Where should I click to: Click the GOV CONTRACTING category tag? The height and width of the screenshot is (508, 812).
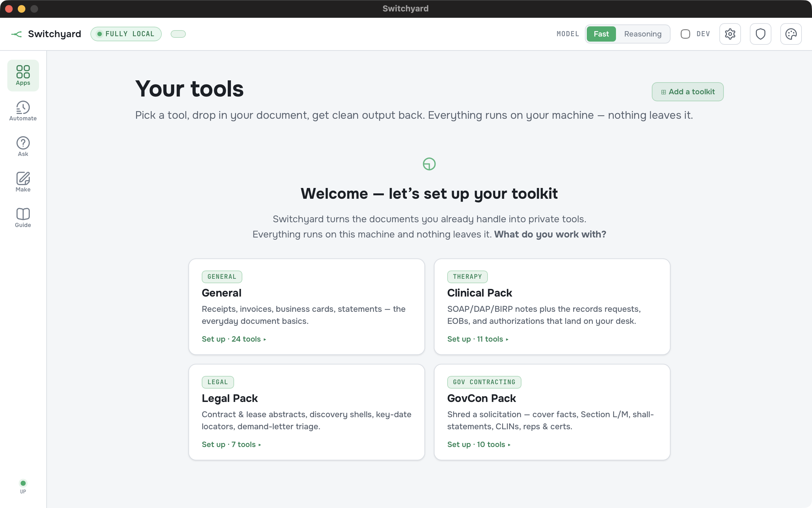(484, 382)
